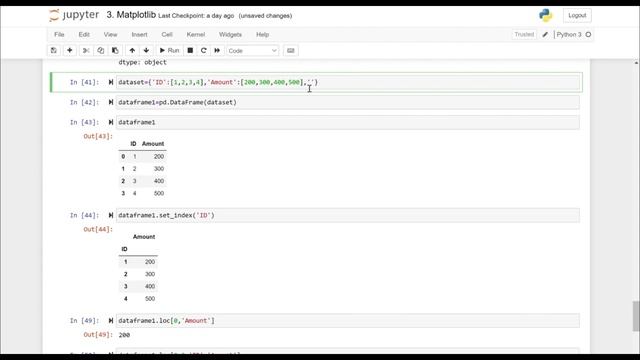Move selected cell up
This screenshot has height=360, width=640.
132,51
